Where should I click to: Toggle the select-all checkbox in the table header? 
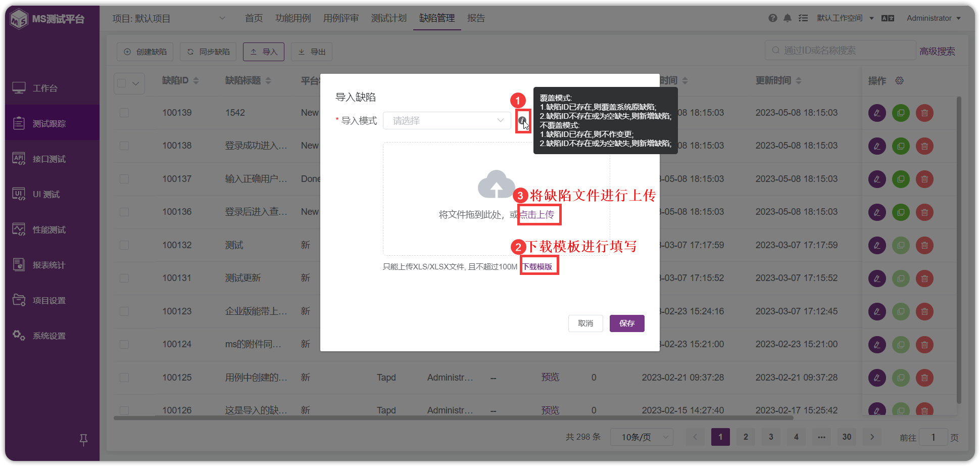[122, 83]
